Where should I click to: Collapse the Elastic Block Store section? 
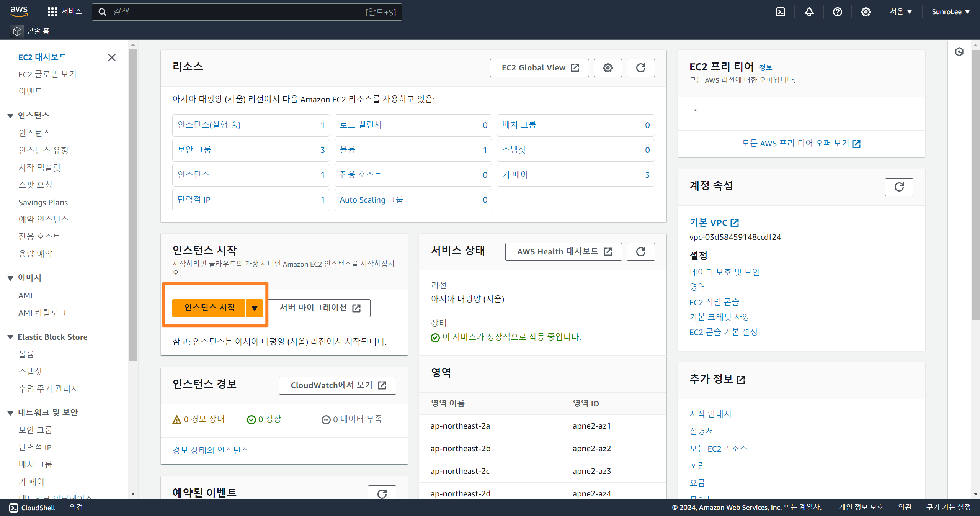point(10,337)
